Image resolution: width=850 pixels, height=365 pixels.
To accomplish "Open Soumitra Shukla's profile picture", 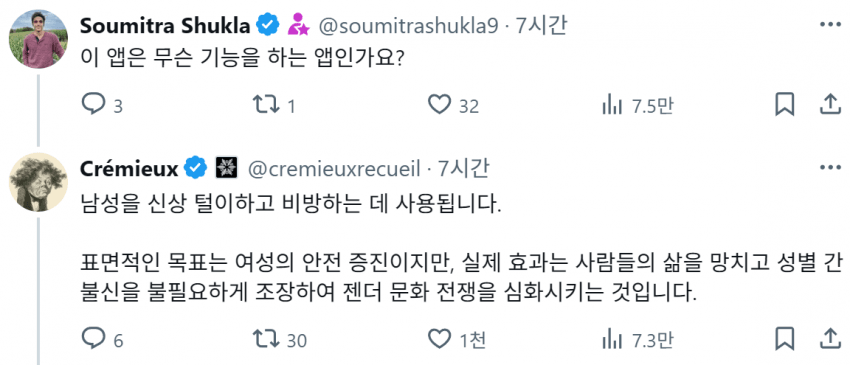I will [38, 39].
